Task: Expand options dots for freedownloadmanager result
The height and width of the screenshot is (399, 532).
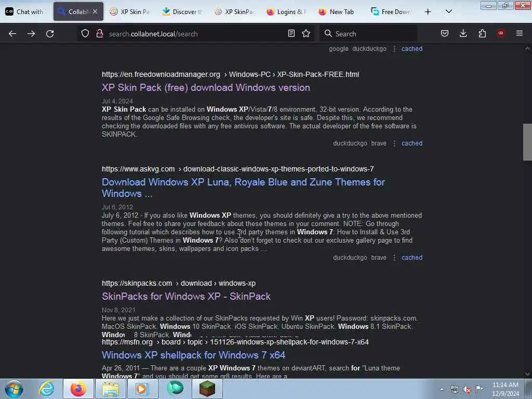Action: pos(394,143)
